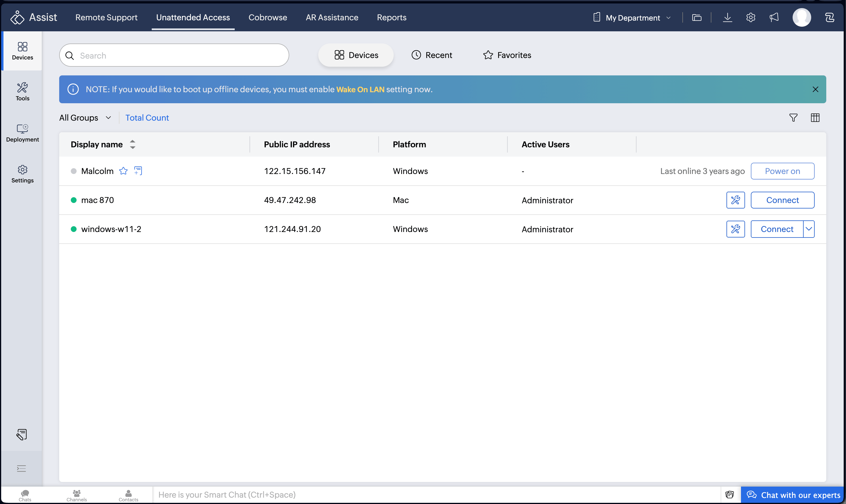The height and width of the screenshot is (504, 846).
Task: Dismiss the Wake On LAN note banner
Action: point(815,89)
